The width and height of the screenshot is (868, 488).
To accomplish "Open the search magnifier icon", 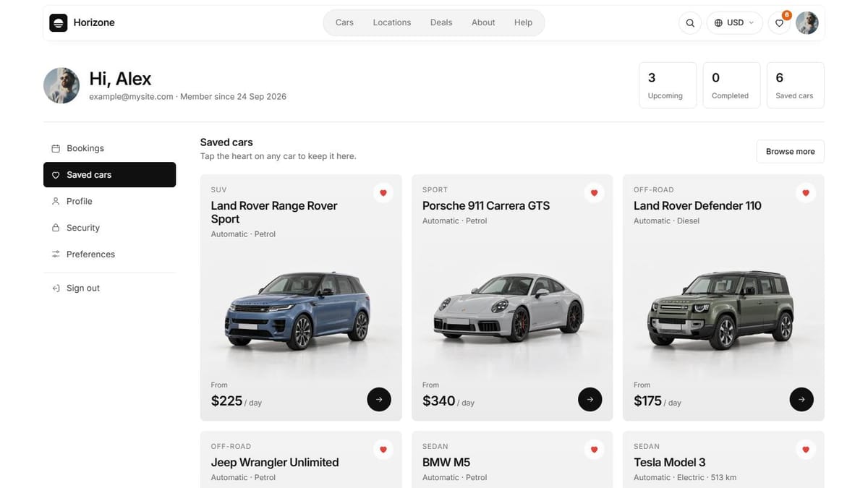I will tap(690, 23).
